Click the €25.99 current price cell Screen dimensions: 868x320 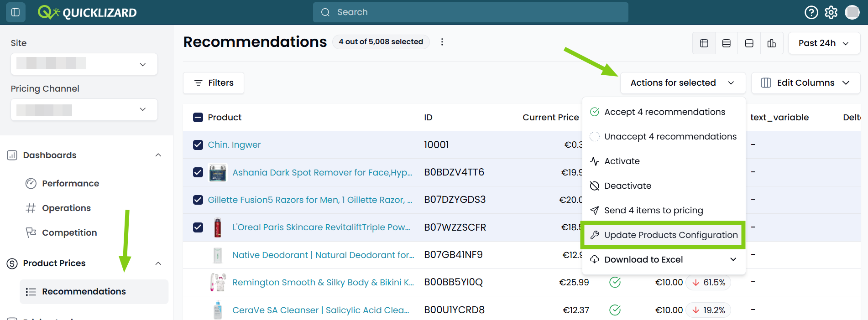click(574, 283)
